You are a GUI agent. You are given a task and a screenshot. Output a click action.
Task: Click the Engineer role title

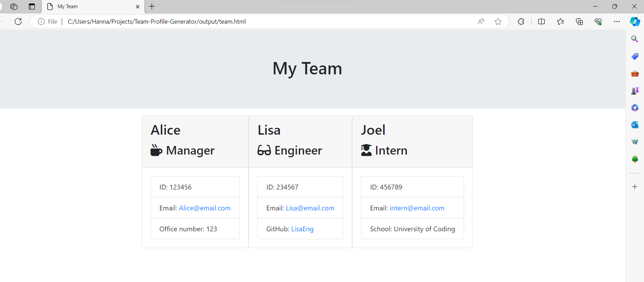298,150
